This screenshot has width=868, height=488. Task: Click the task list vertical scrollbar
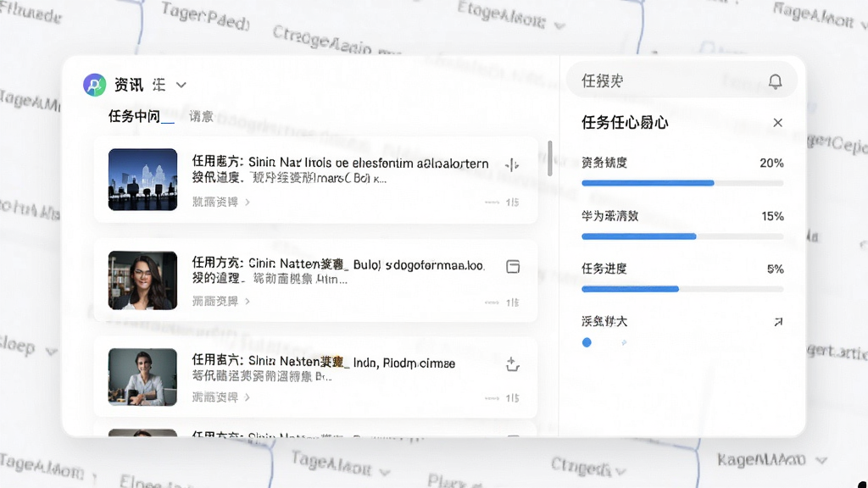[x=549, y=158]
